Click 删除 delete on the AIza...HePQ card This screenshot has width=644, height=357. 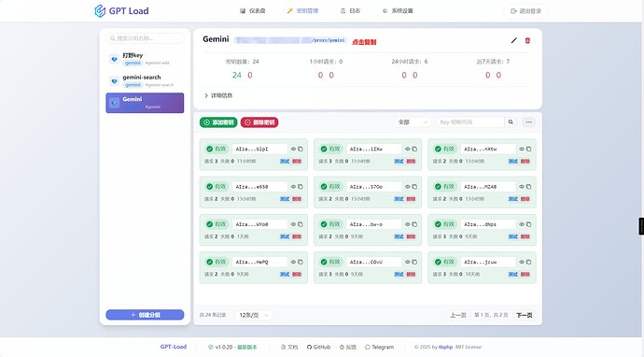(x=297, y=275)
